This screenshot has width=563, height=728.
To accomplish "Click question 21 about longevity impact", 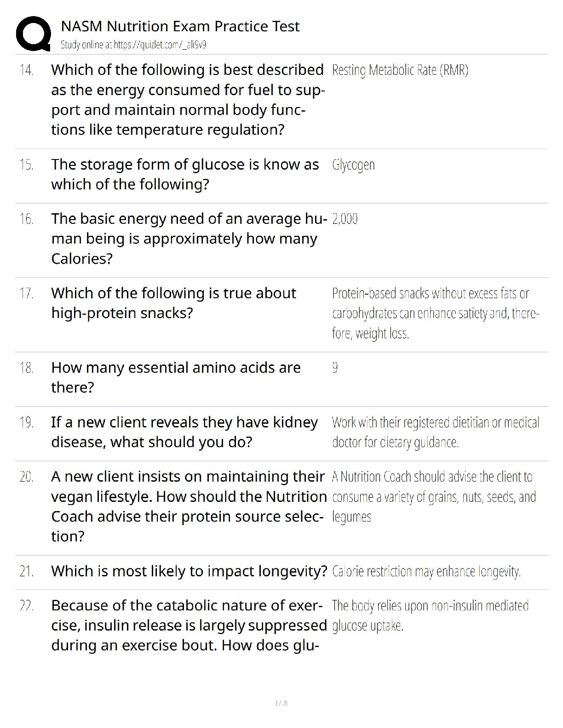I will click(189, 571).
